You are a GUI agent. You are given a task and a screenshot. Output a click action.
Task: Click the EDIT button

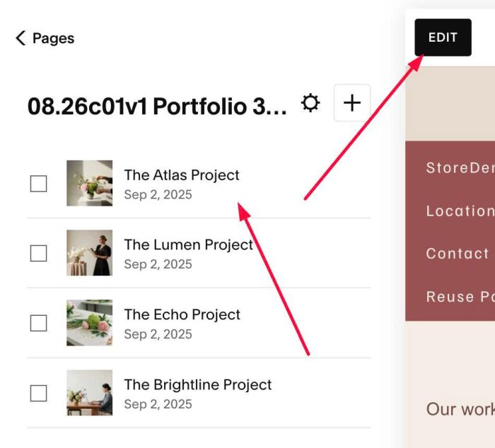443,37
